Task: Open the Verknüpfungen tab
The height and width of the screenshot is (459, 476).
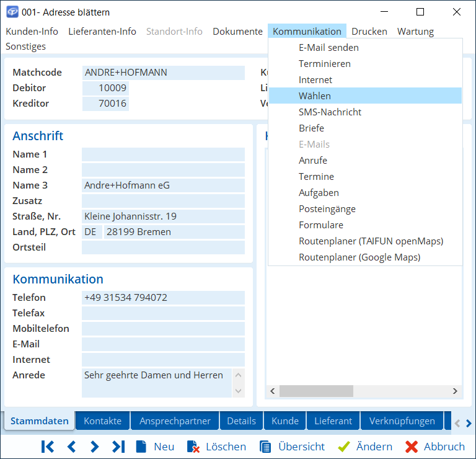Action: [402, 421]
